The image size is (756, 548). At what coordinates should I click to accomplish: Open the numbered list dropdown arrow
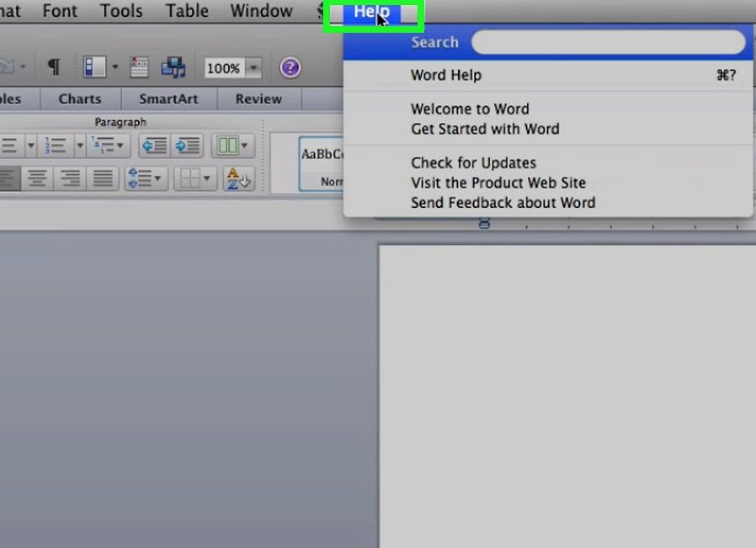tap(80, 145)
